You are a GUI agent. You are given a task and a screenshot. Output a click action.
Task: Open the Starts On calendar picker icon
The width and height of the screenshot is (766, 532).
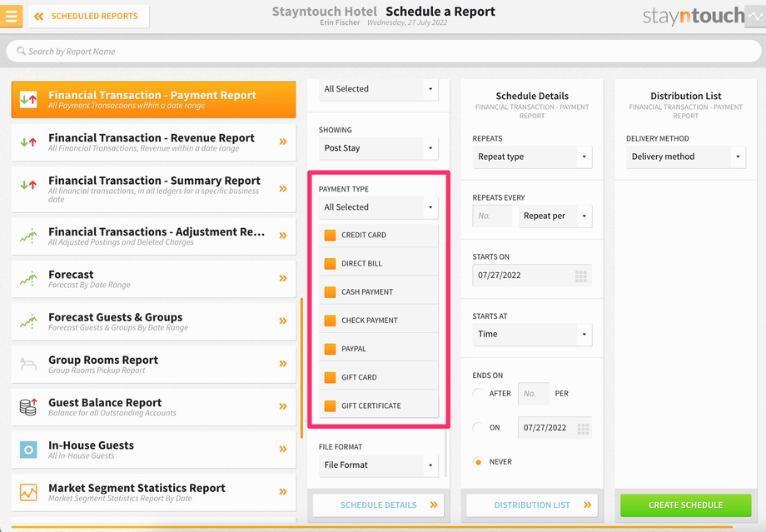click(x=581, y=276)
